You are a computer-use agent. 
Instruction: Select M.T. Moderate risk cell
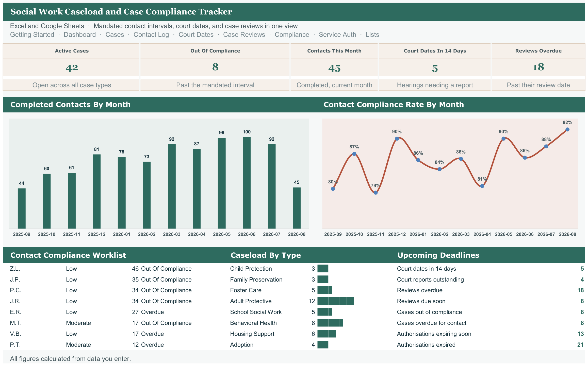tap(78, 323)
